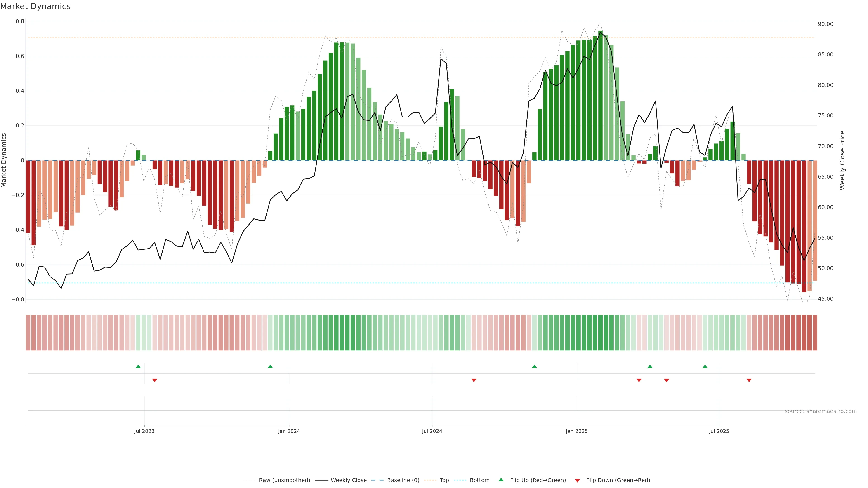Click the Market Dynamics chart title
This screenshot has height=488, width=868.
point(35,6)
